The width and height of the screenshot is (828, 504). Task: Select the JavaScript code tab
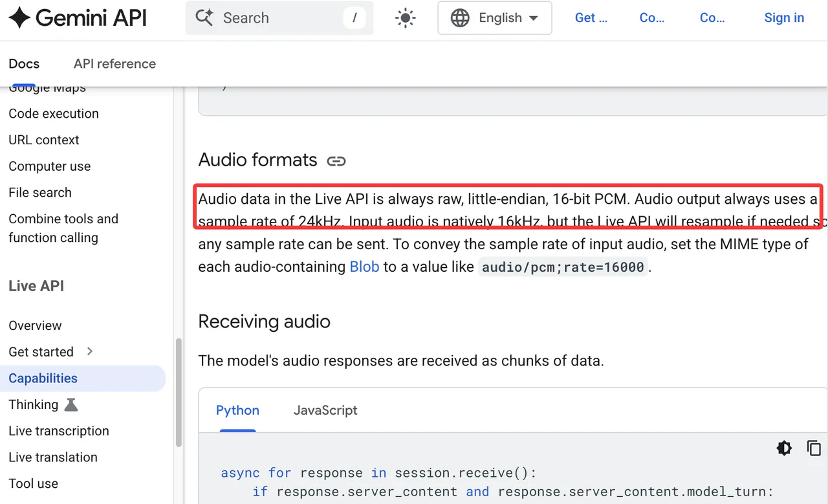pyautogui.click(x=325, y=410)
